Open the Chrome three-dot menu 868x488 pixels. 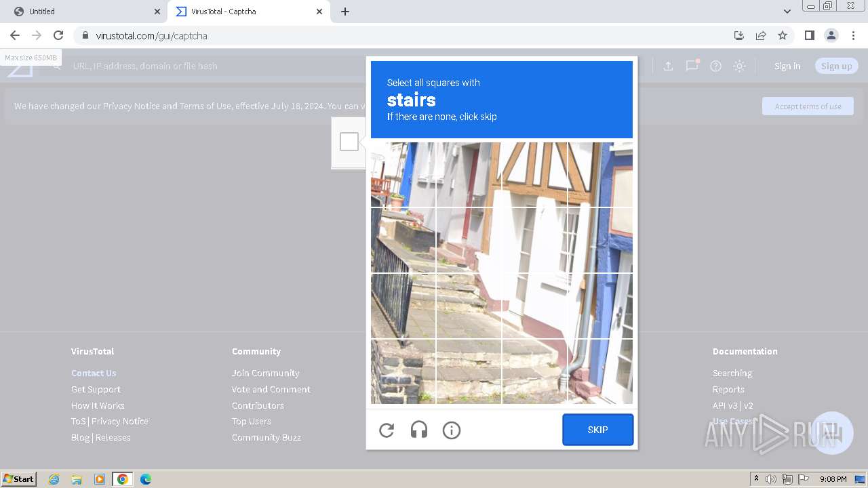(x=853, y=35)
